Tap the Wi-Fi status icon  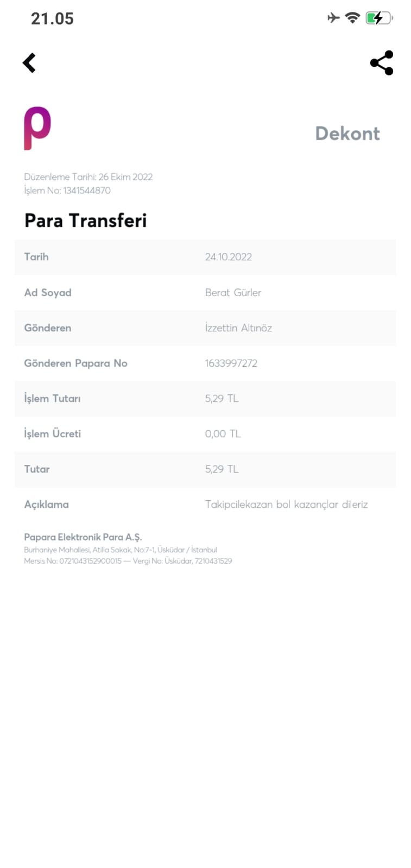pos(352,18)
